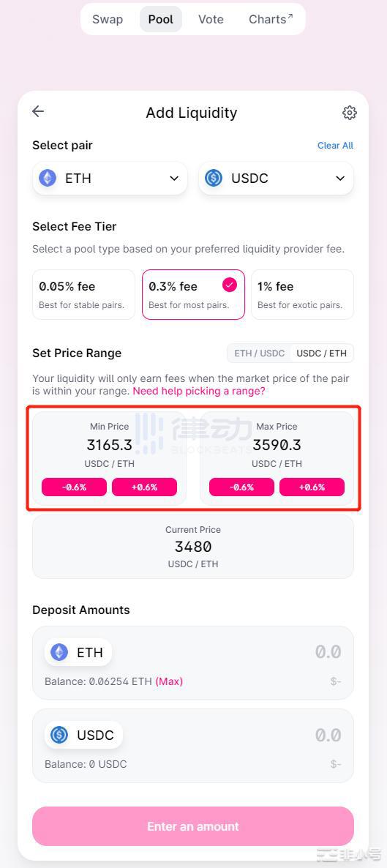Select the 1% fee tier

click(302, 294)
